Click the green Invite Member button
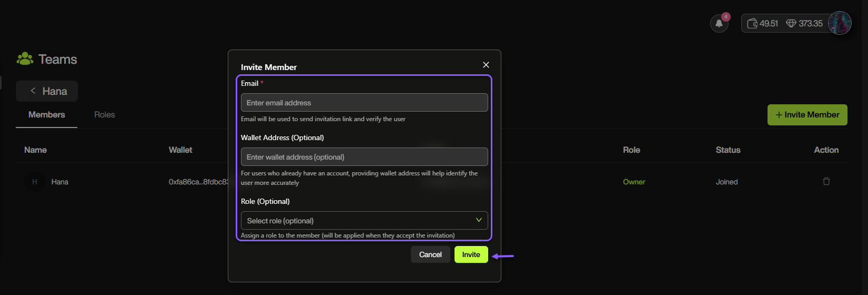This screenshot has width=868, height=295. point(807,115)
